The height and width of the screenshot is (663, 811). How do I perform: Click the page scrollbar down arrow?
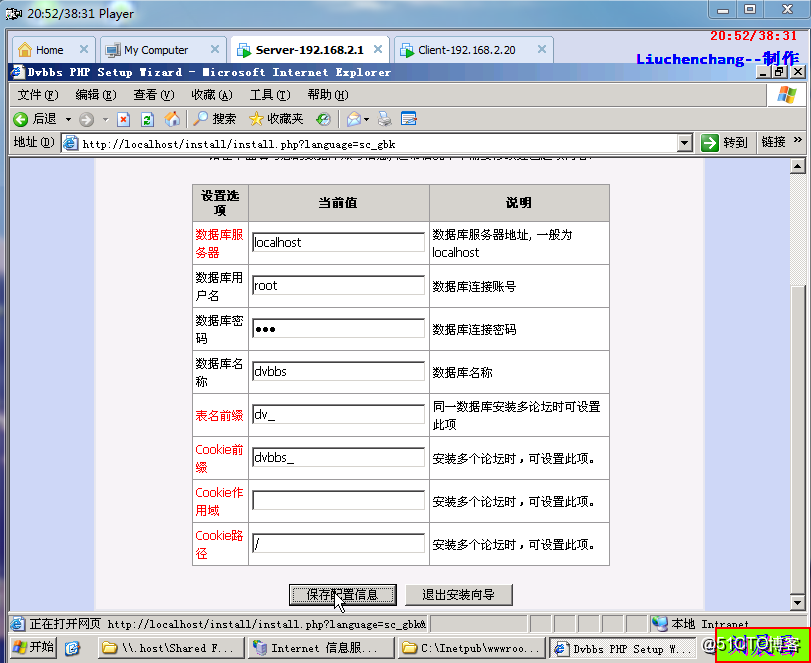[797, 602]
